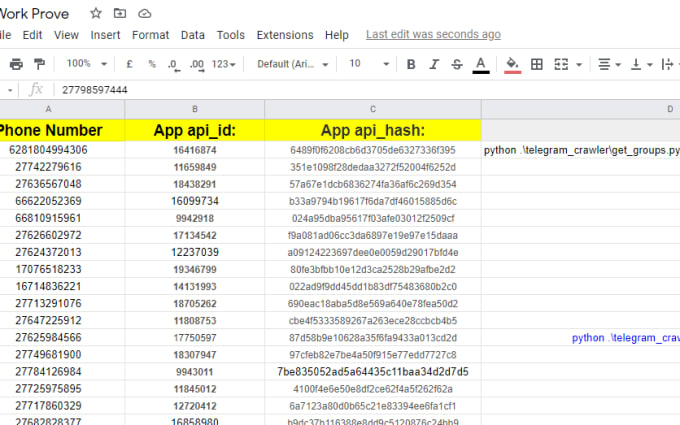Toggle italic formatting
This screenshot has height=425, width=680.
click(x=434, y=64)
